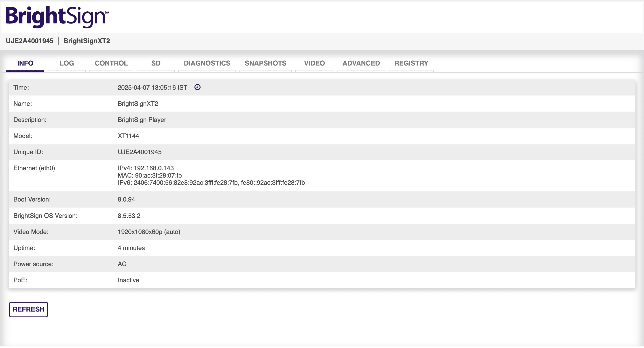Click the Unique ID: row label

28,152
